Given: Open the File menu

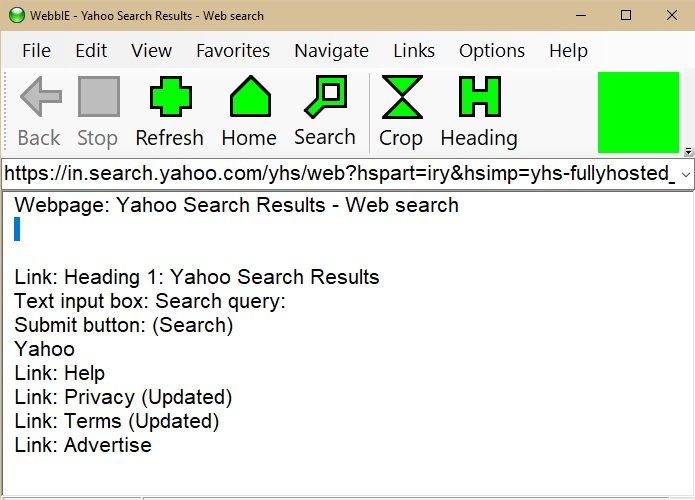Looking at the screenshot, I should click(36, 51).
